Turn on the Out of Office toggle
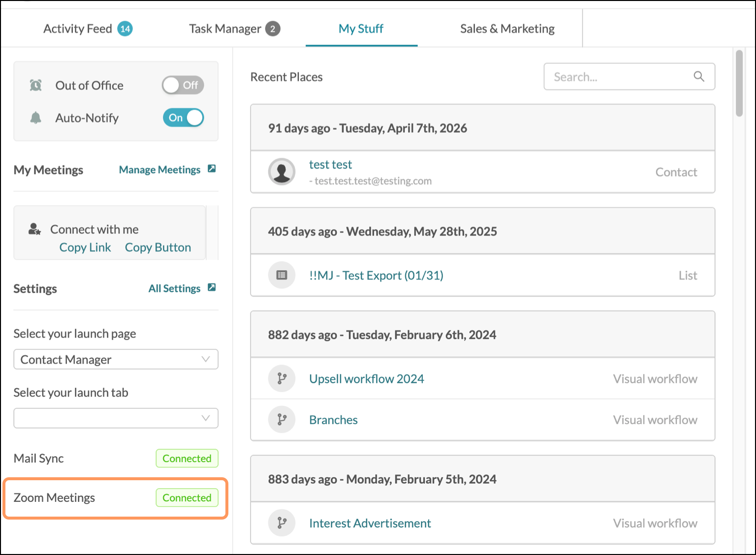Screen dimensions: 756x555 click(x=183, y=85)
